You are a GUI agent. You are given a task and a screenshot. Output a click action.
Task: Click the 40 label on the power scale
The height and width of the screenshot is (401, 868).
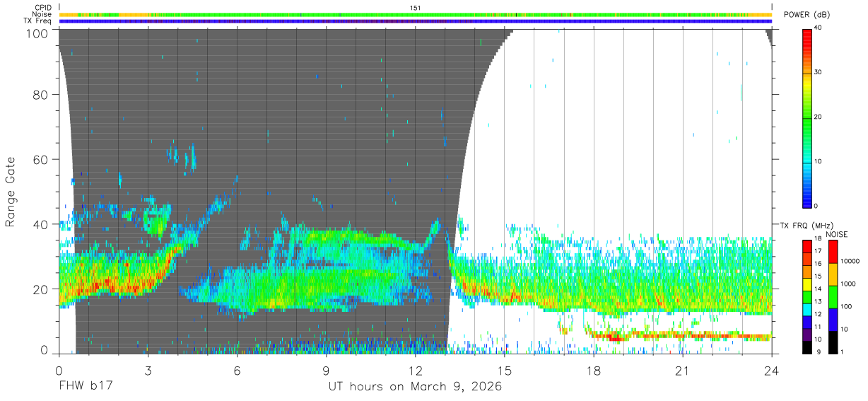tap(818, 28)
